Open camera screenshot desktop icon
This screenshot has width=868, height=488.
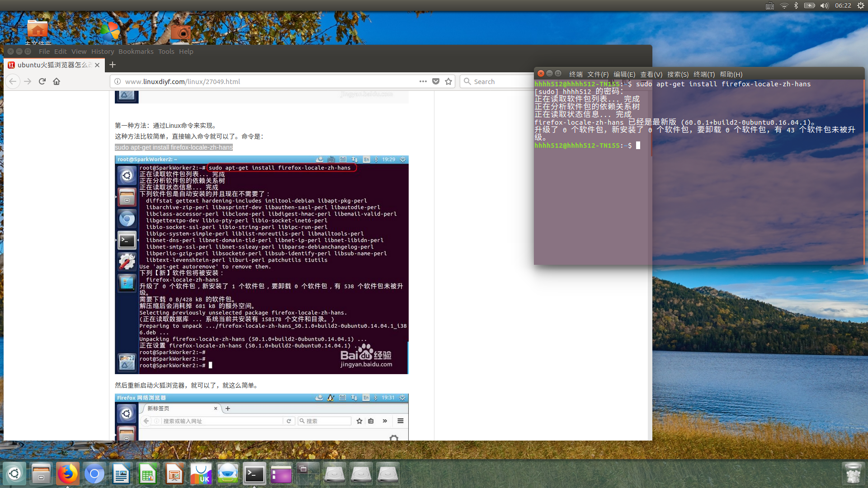181,31
